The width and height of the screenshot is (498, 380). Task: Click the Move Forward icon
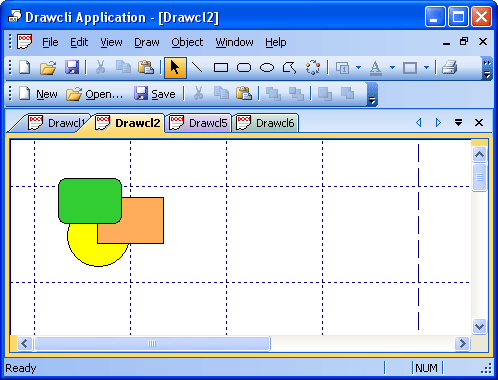325,94
